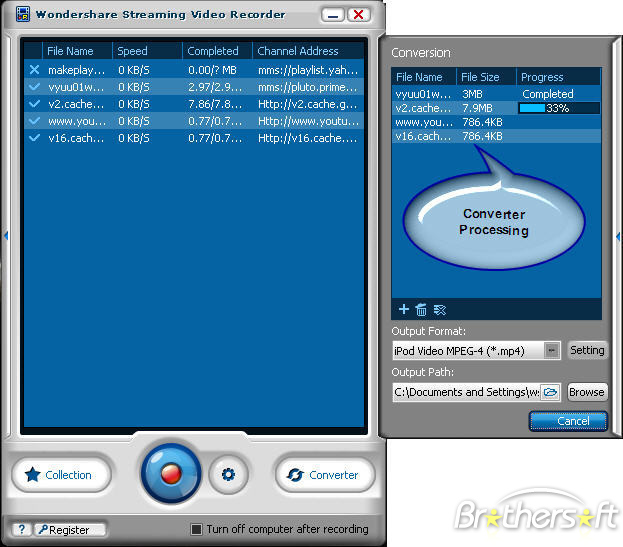Select makeplay… file in recorder list
623x547 pixels.
(77, 70)
